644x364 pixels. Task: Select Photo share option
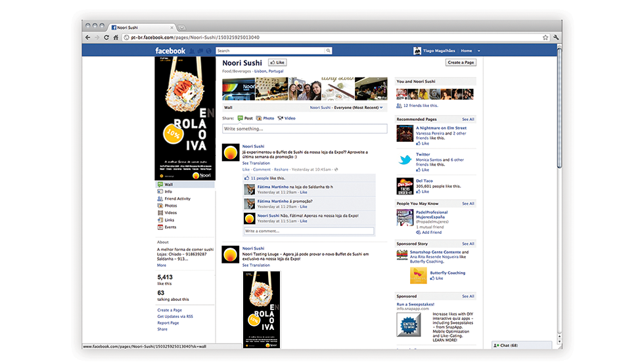click(265, 118)
